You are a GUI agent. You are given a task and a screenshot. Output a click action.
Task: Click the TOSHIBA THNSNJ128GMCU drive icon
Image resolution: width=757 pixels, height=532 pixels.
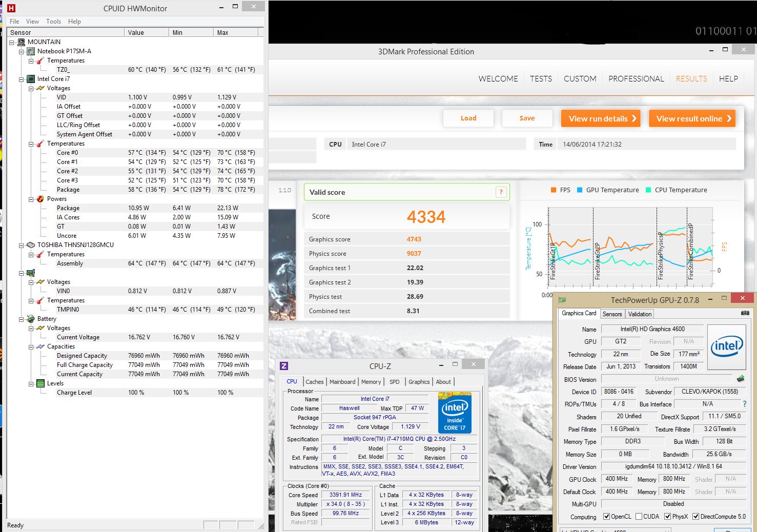click(31, 245)
